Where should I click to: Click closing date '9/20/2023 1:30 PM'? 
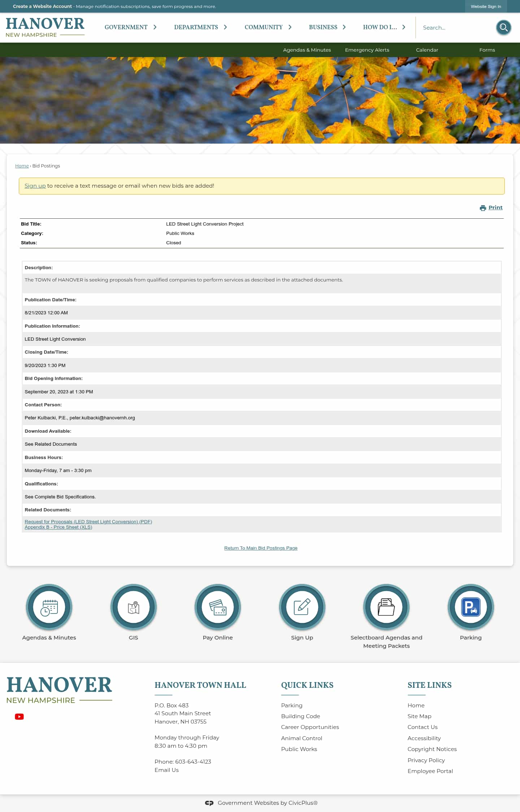45,365
